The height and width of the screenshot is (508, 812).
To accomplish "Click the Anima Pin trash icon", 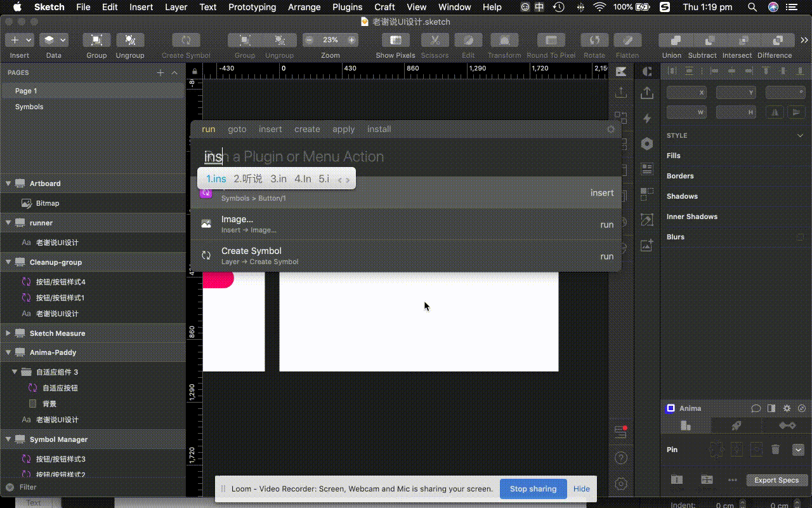I will click(x=775, y=450).
